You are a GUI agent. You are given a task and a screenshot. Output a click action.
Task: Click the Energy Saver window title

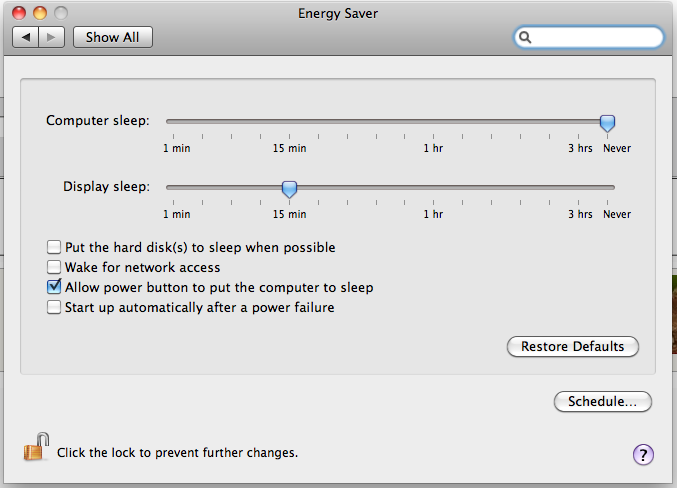338,13
